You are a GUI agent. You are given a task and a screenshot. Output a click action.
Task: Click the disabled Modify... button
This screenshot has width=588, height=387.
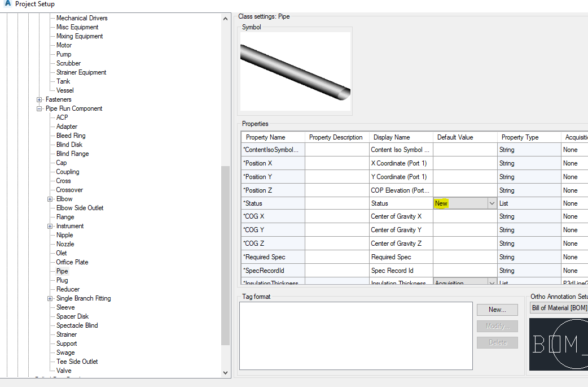click(497, 326)
